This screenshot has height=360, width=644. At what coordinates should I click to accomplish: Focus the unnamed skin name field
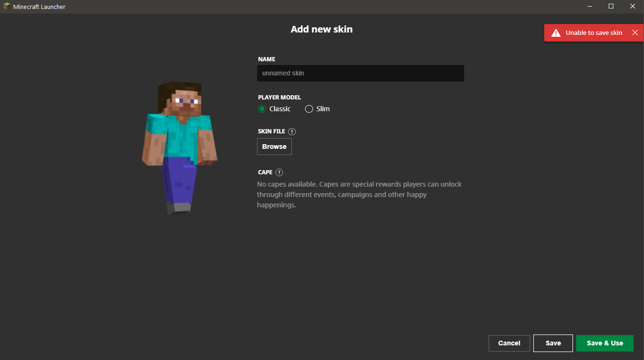pyautogui.click(x=361, y=73)
